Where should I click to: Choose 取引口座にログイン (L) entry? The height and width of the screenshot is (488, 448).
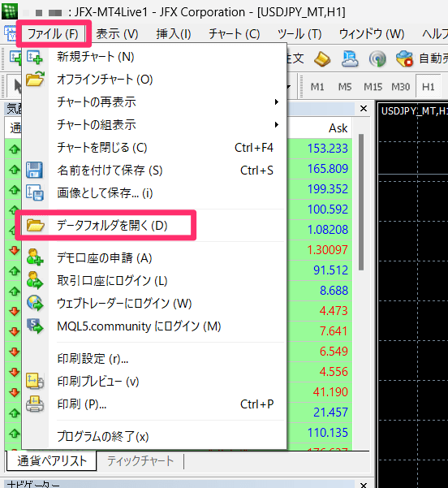pos(154,281)
